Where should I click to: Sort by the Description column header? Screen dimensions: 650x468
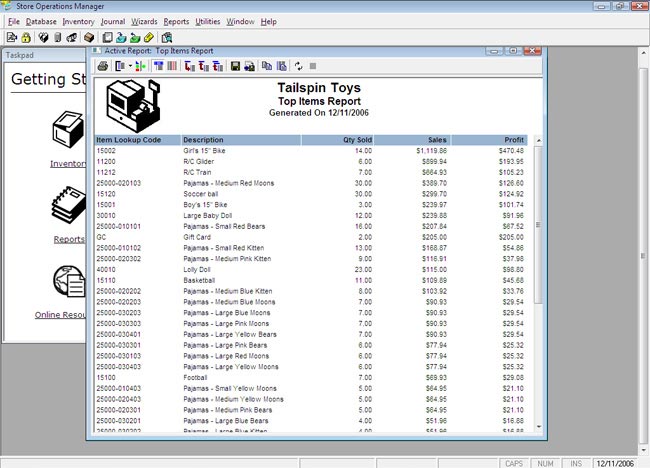pos(241,140)
